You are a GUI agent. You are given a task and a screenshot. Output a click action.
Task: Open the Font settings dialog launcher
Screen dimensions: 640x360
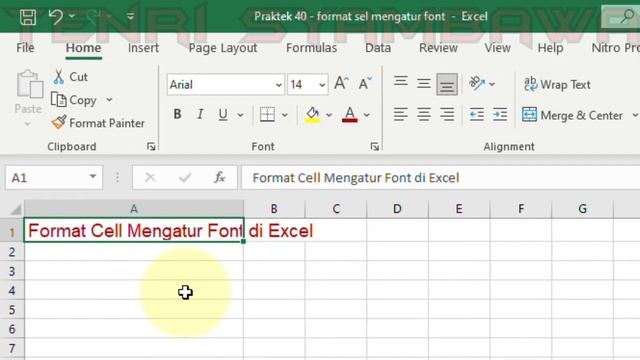[x=375, y=147]
